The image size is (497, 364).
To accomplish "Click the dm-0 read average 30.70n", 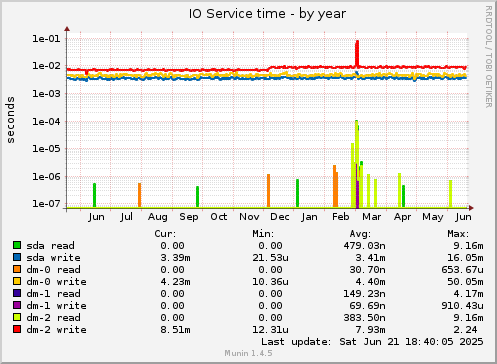I will pos(367,270).
